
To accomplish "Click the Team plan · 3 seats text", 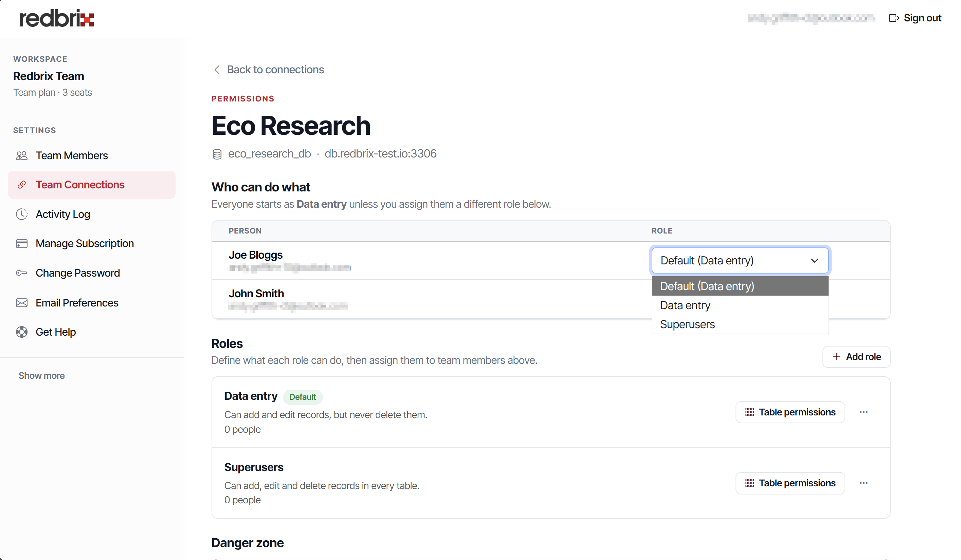I will [x=53, y=93].
